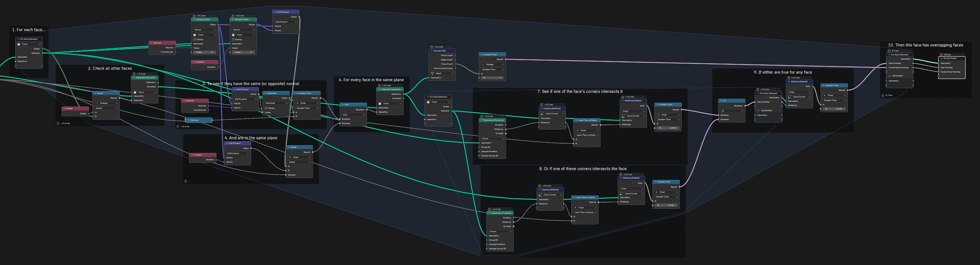
Task: Toggle the Clamp checkbox in the Absolute node
Action: [266, 108]
